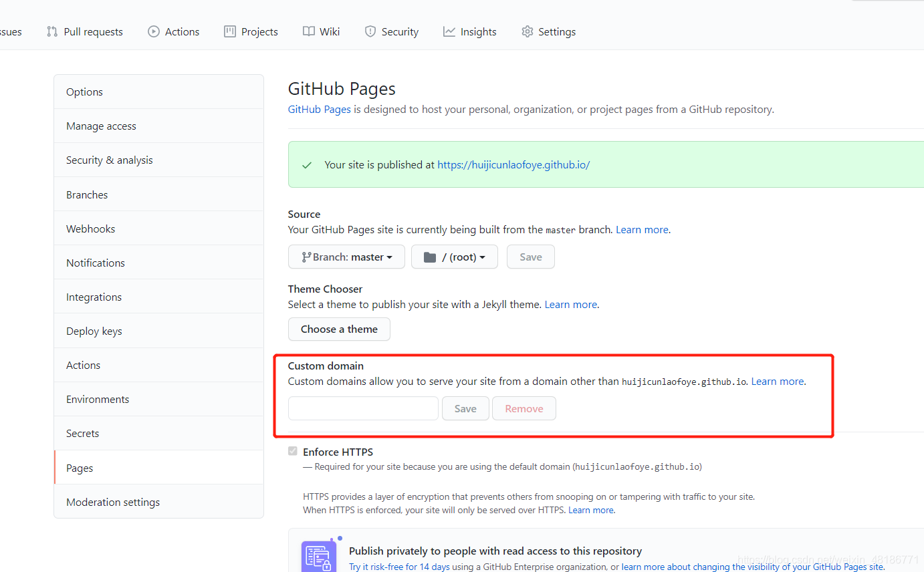Click the purple private publishing icon
The image size is (924, 572).
(x=319, y=557)
